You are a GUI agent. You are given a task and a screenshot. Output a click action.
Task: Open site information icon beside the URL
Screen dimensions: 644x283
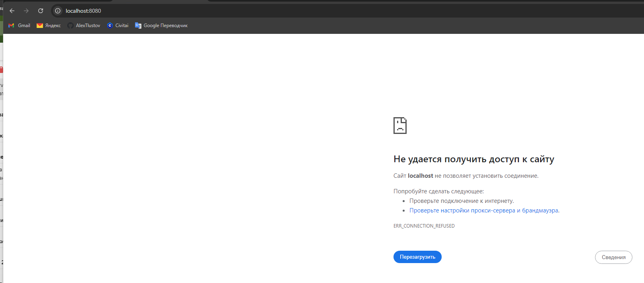[58, 11]
